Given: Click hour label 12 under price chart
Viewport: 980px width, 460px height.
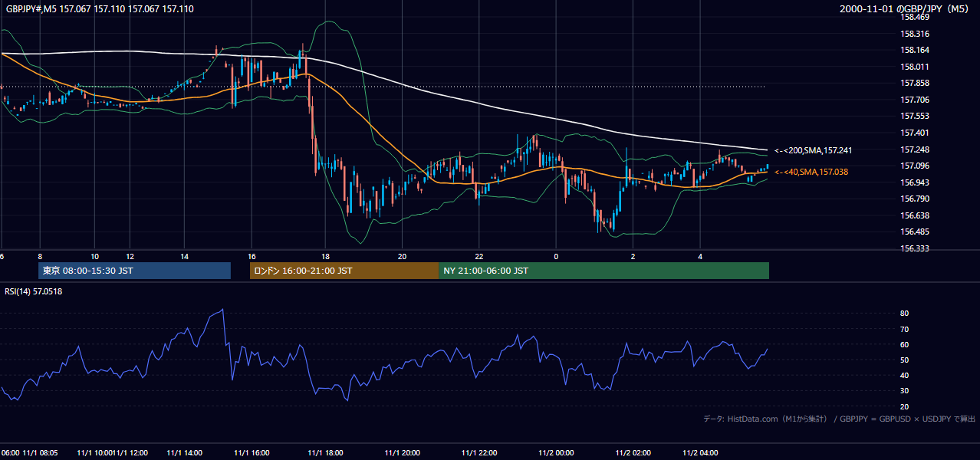Looking at the screenshot, I should point(130,256).
